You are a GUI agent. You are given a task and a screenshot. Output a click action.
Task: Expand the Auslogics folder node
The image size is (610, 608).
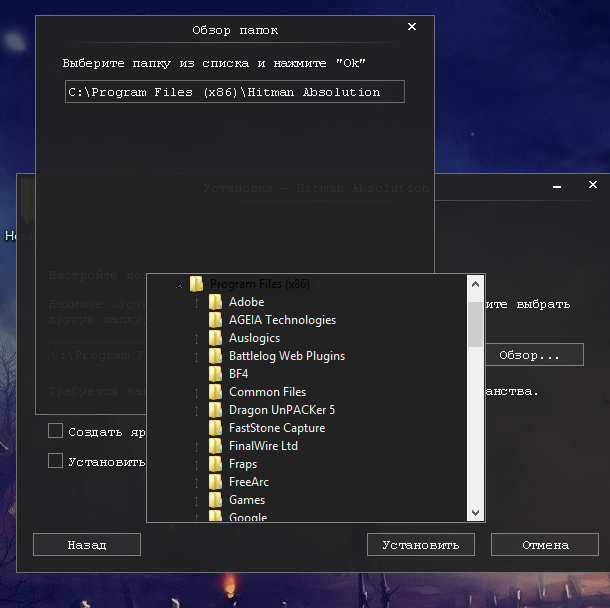click(x=198, y=339)
